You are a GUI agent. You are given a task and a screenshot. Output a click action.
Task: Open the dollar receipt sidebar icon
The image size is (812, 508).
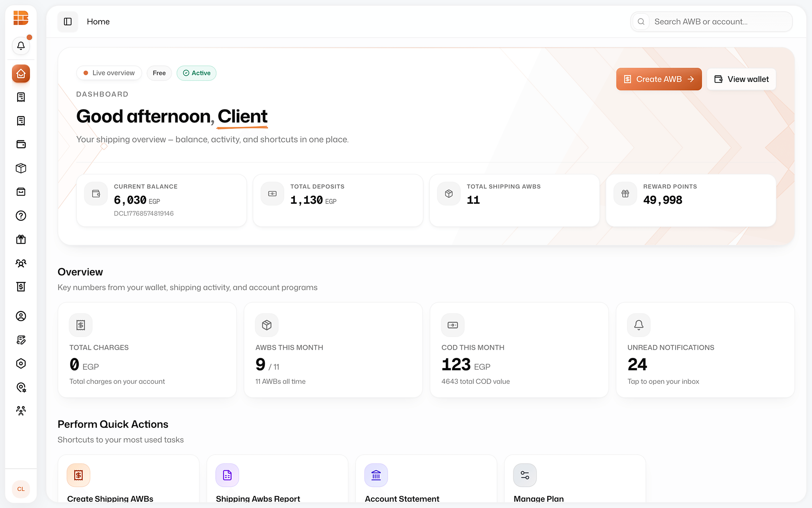[21, 287]
